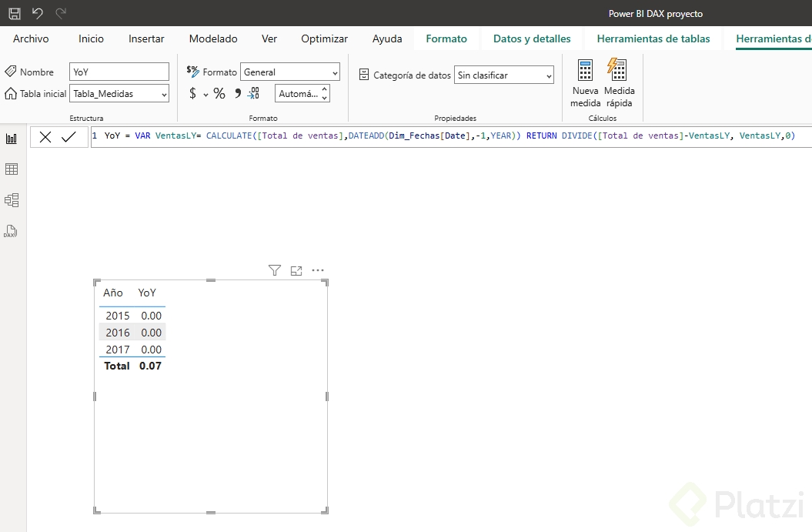Viewport: 812px width, 532px height.
Task: Edit the measure Nombre field YoY
Action: pyautogui.click(x=119, y=72)
